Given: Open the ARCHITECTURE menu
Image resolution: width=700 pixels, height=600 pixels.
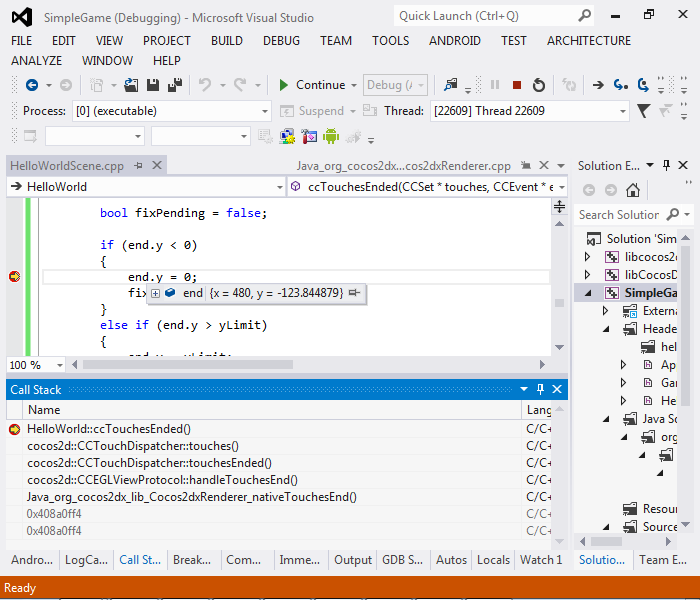Looking at the screenshot, I should (589, 41).
